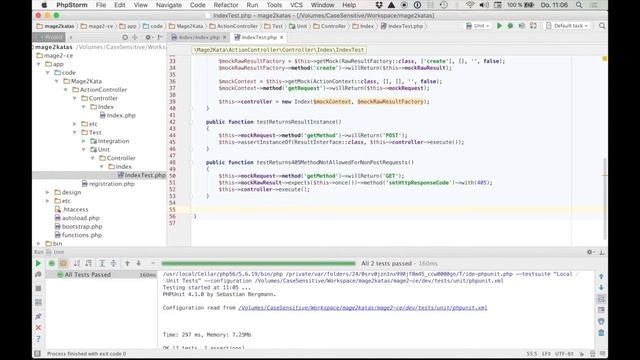Open Run panel settings gear
The height and width of the screenshot is (360, 640).
(x=590, y=252)
